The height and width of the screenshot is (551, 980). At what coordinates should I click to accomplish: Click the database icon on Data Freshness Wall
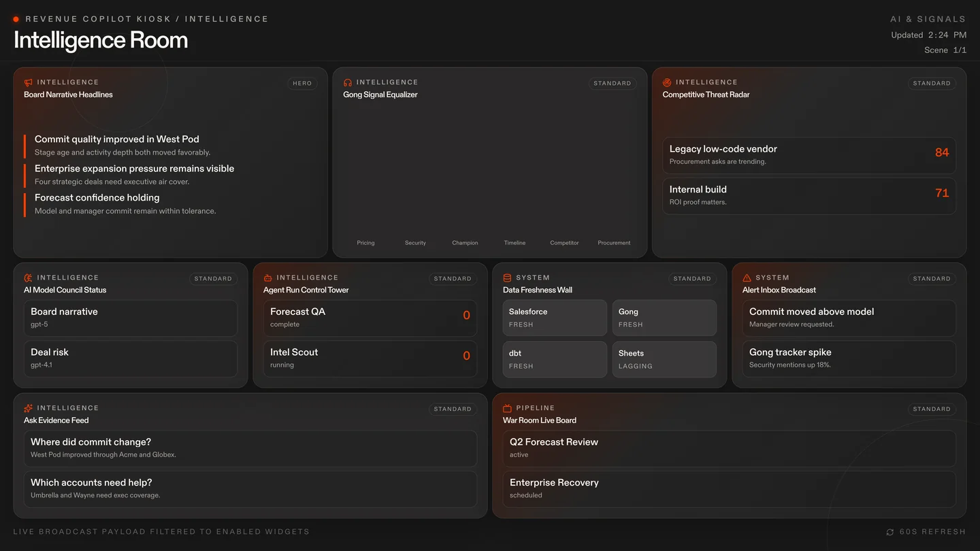point(507,278)
